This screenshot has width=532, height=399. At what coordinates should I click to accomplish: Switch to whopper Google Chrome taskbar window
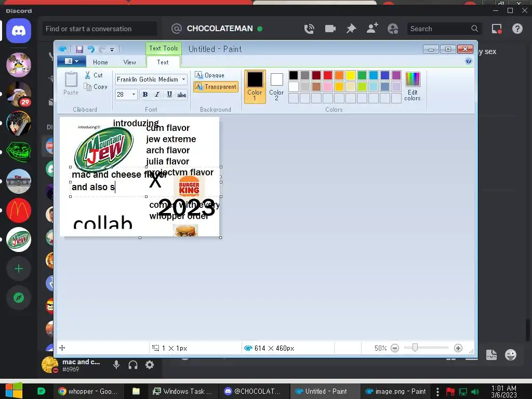click(x=88, y=391)
